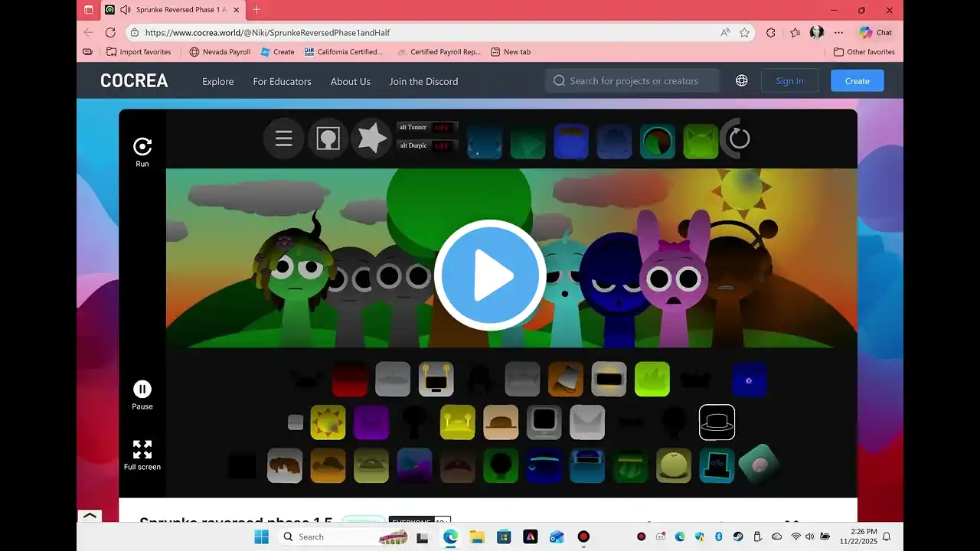Screen dimensions: 980x551
Task: Refresh the browser page
Action: point(110,33)
